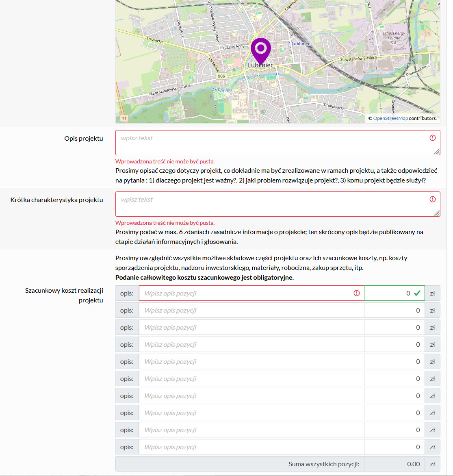Open the OpenStreetMap attribution link
Screen dimensions: 453x476
(390, 118)
